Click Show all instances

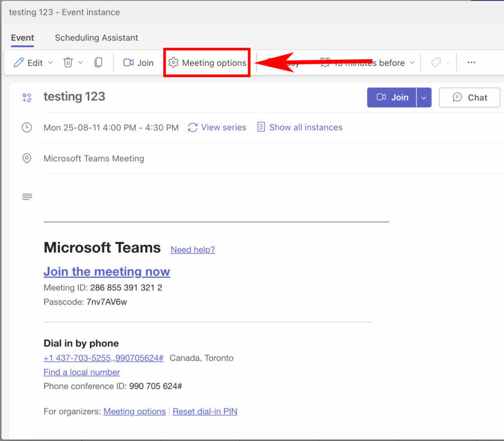coord(300,127)
